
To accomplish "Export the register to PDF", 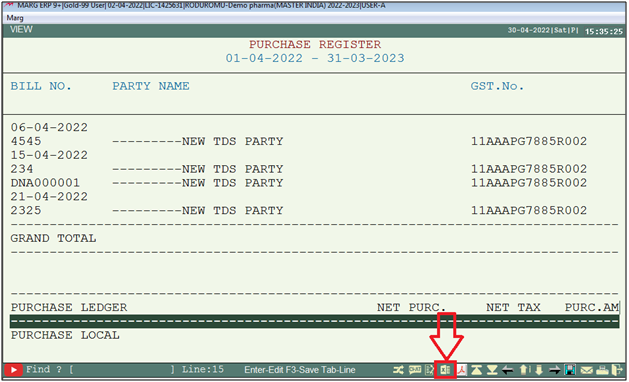I will (462, 370).
